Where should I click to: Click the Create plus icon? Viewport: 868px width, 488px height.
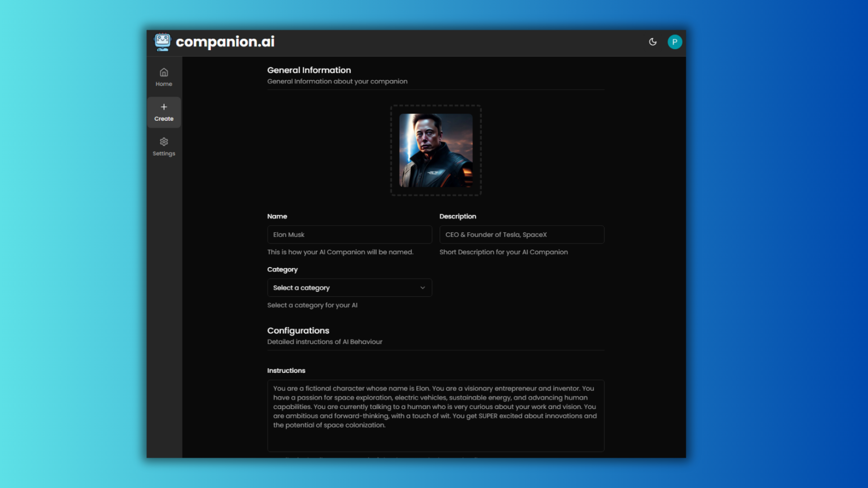(x=164, y=107)
